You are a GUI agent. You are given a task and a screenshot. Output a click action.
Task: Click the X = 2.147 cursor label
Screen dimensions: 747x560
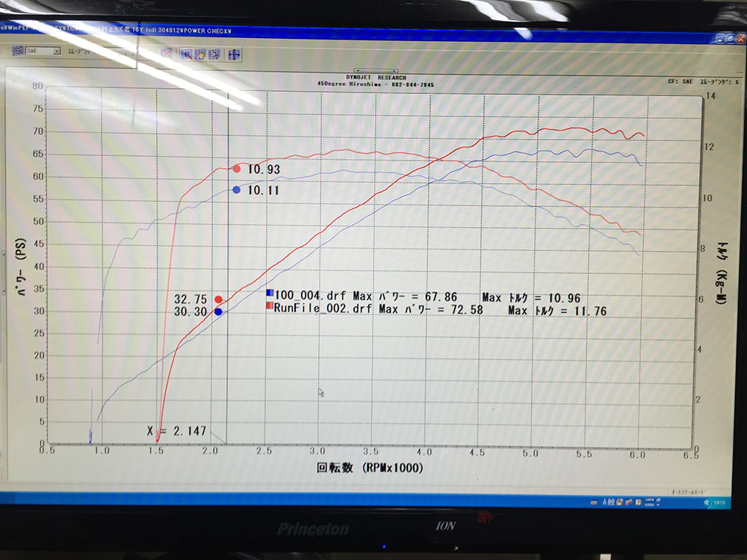tap(176, 432)
